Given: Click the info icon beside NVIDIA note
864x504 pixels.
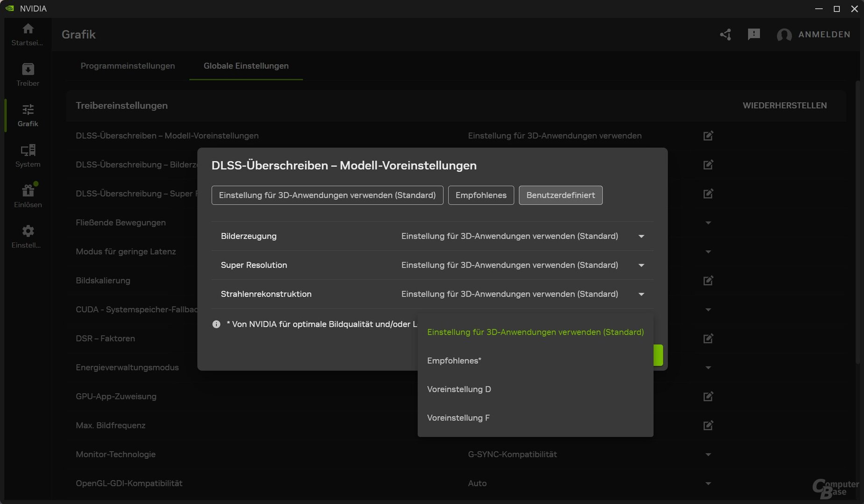Looking at the screenshot, I should pos(216,324).
